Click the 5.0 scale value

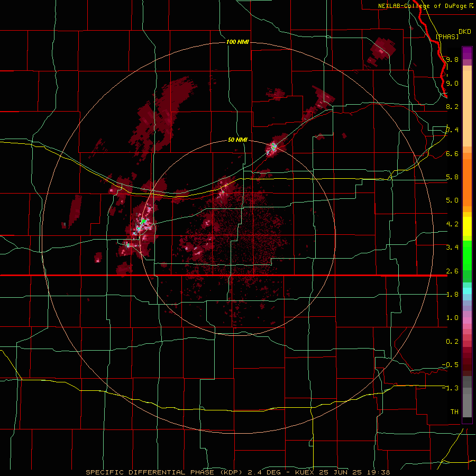point(452,200)
